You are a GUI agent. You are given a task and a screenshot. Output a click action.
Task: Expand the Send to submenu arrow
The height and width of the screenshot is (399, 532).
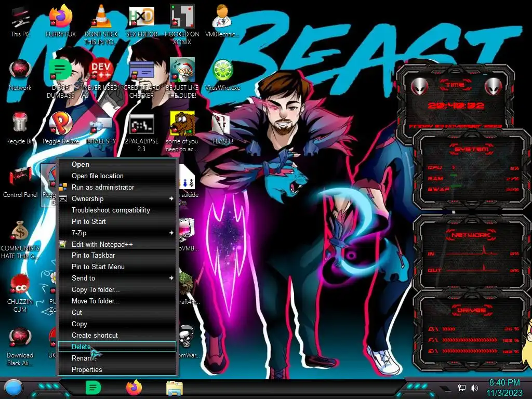pos(171,278)
